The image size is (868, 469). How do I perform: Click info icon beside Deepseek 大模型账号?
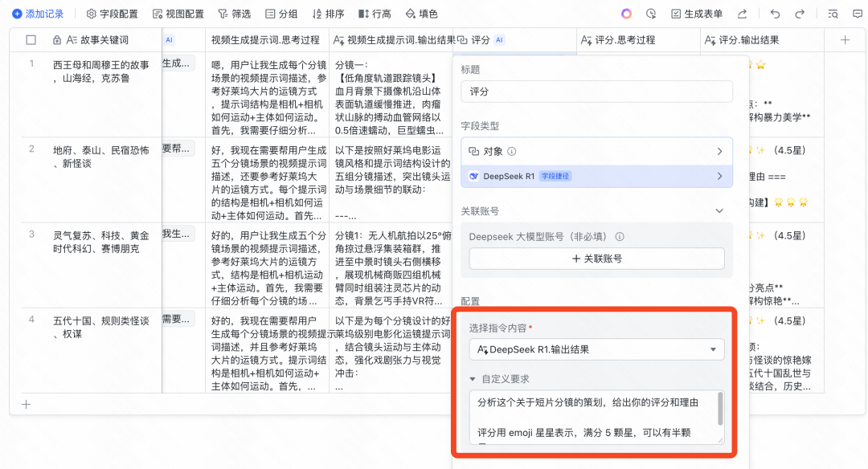[620, 237]
